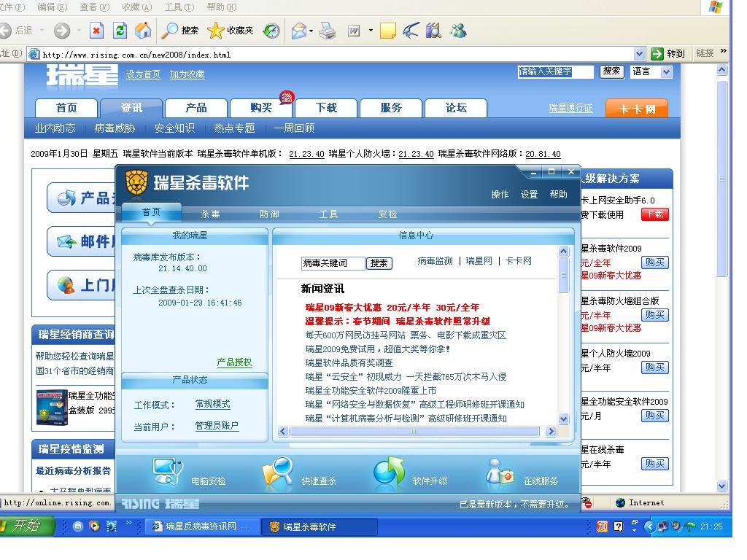Click the 常规模式 work mode link
Image resolution: width=747 pixels, height=560 pixels.
tap(212, 404)
